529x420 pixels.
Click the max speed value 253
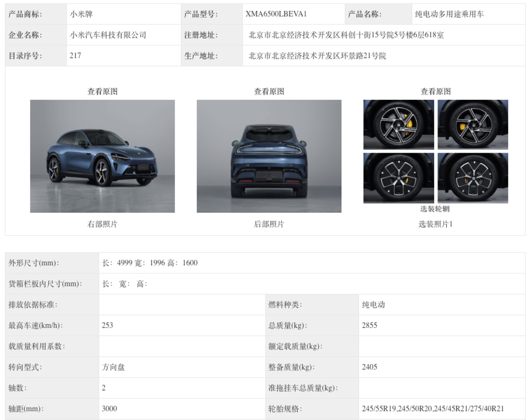tap(108, 325)
